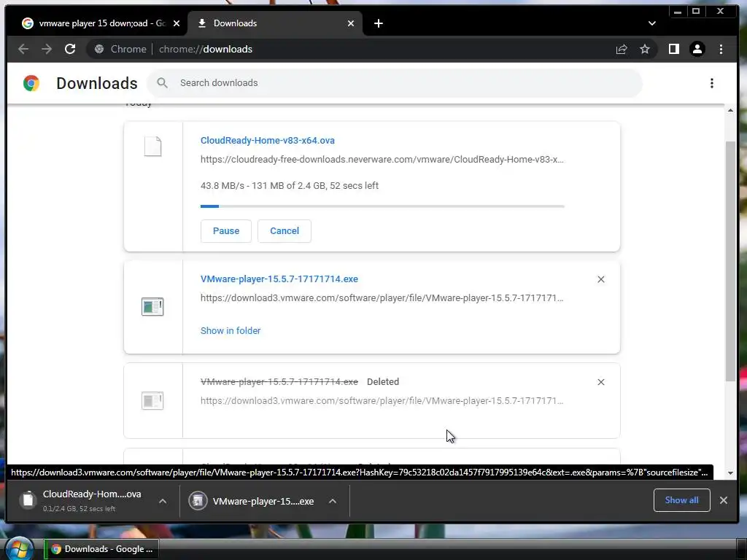Viewport: 747px width, 560px height.
Task: Reload the downloads page
Action: click(x=70, y=49)
